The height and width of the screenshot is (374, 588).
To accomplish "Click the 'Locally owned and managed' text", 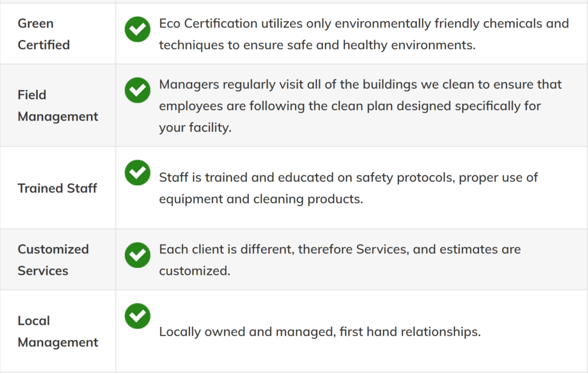I will pos(319,332).
